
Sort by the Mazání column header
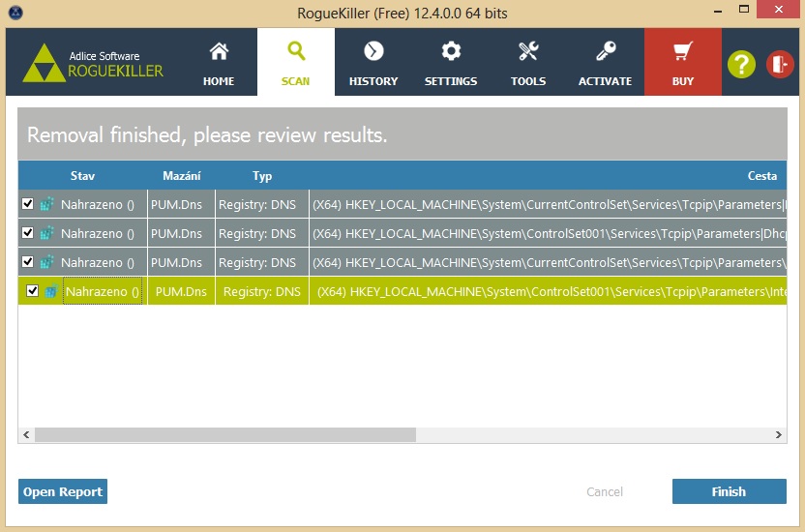[181, 175]
